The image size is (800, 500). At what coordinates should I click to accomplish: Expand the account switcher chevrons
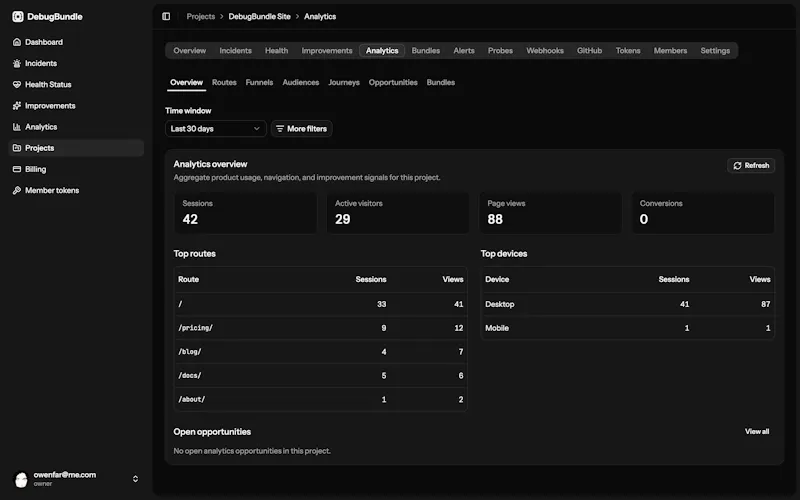[135, 479]
